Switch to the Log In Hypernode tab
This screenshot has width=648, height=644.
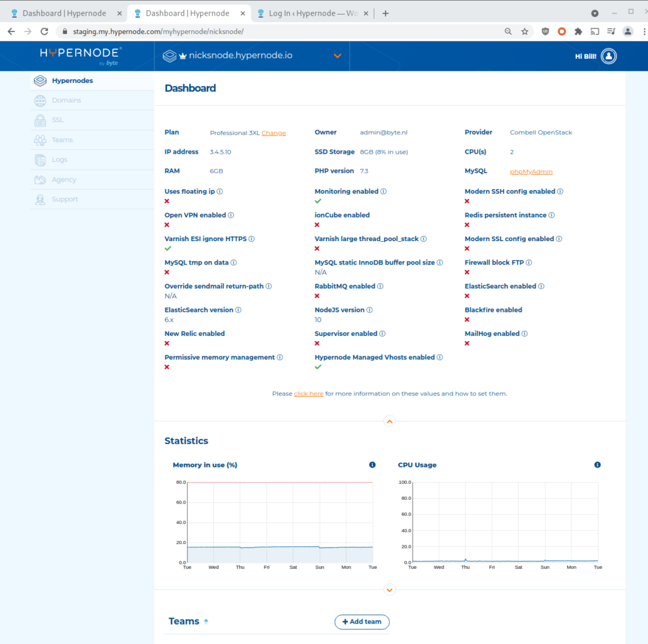(x=313, y=13)
